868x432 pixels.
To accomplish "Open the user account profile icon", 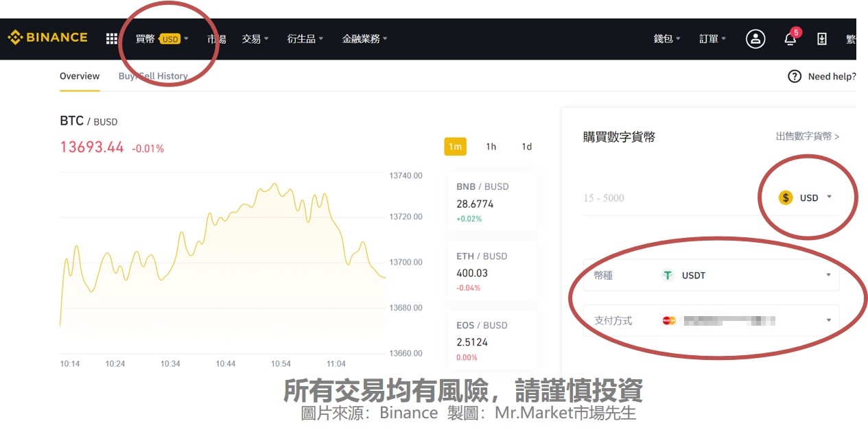I will [x=755, y=38].
